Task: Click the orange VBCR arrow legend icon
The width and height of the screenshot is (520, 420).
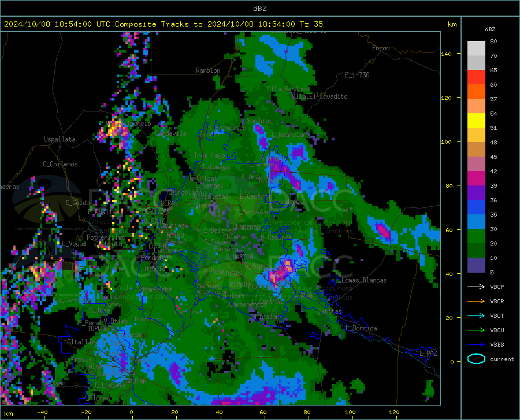Action: [476, 301]
